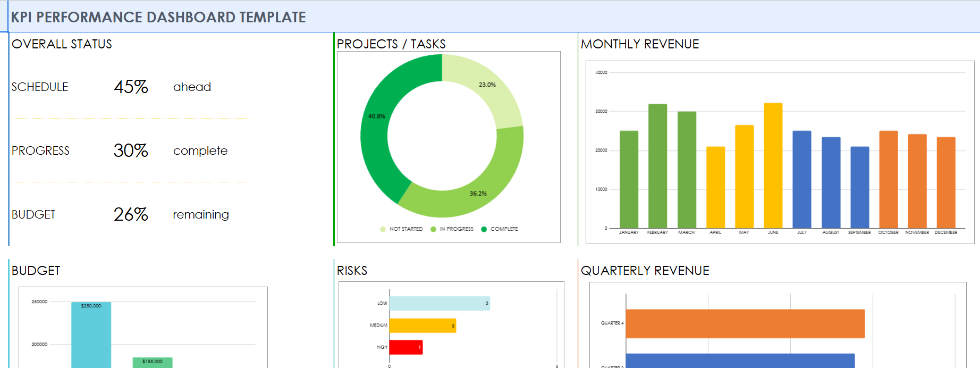Screen dimensions: 980x368
Task: Click the February revenue bar
Action: tap(657, 166)
